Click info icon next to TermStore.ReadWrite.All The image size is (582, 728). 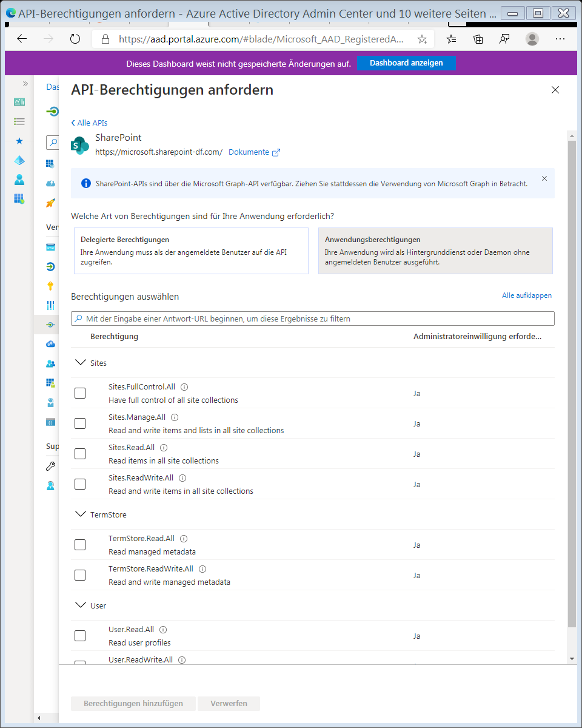coord(202,568)
